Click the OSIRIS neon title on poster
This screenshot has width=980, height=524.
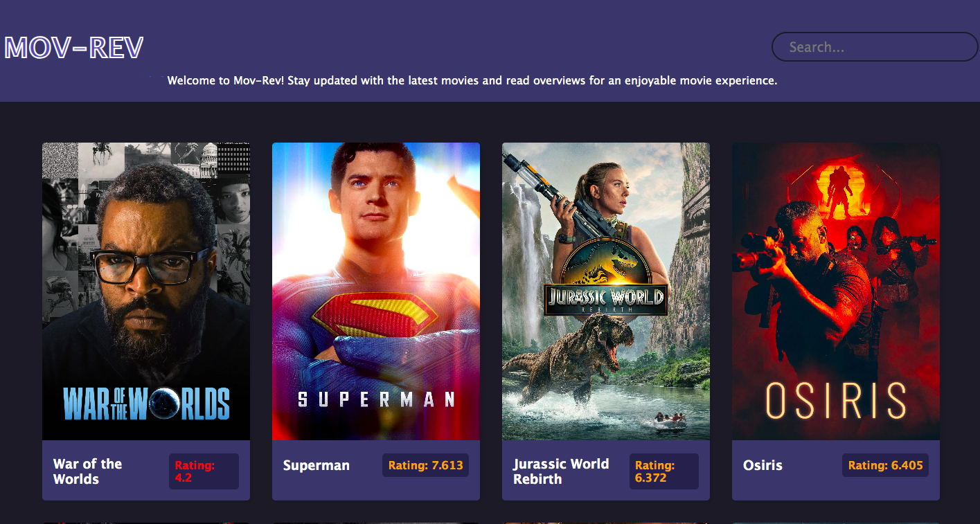(x=836, y=400)
